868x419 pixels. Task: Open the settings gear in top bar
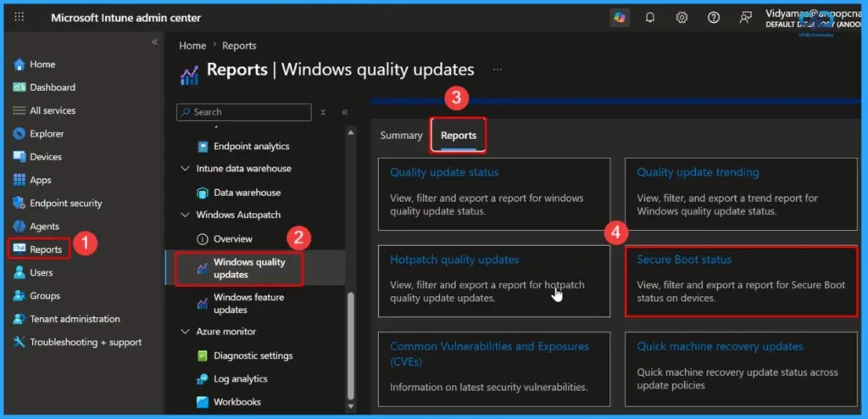tap(682, 18)
